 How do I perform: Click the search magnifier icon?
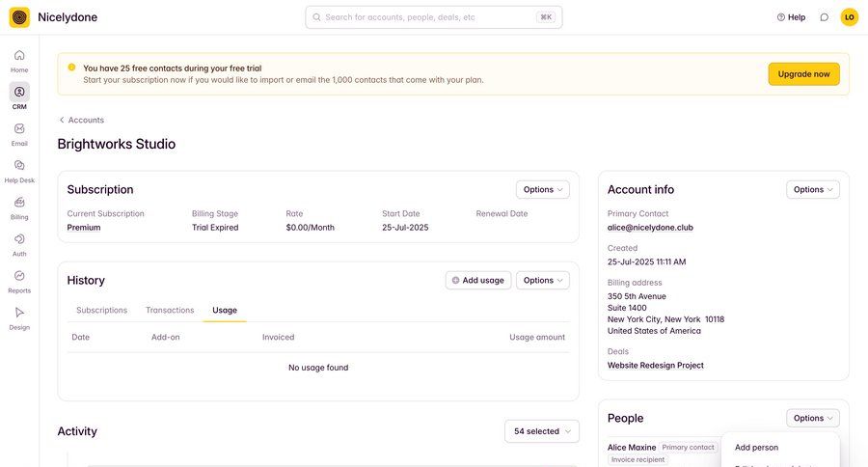316,17
